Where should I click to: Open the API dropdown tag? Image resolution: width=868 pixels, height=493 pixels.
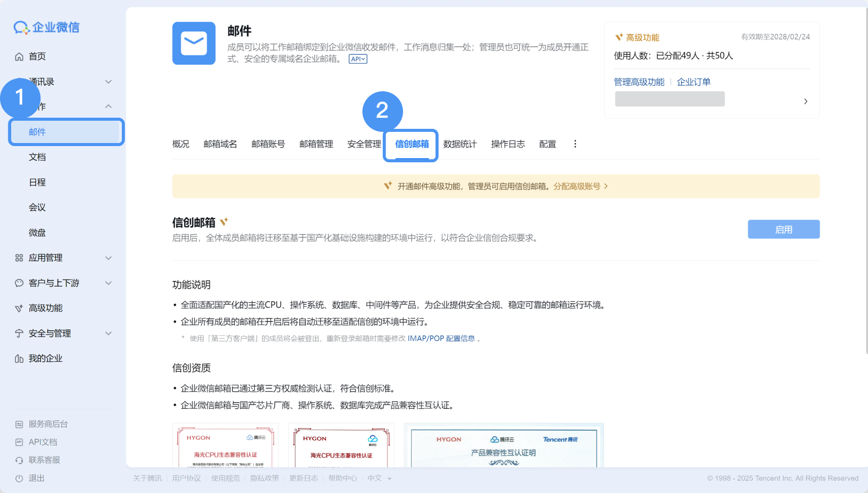click(358, 59)
